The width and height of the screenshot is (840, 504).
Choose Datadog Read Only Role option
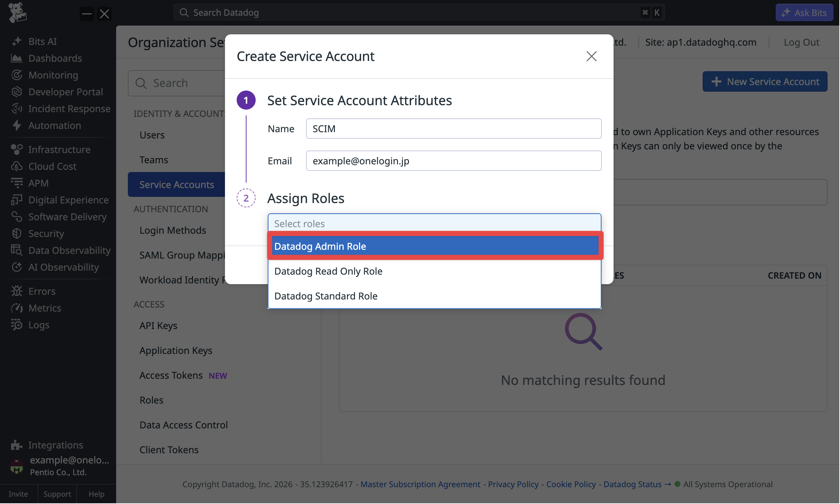pos(435,271)
